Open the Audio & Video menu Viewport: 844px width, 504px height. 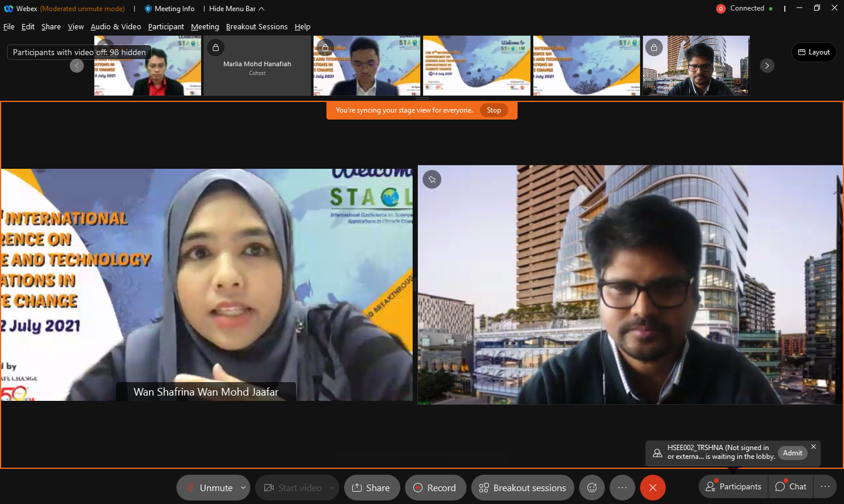pos(115,27)
